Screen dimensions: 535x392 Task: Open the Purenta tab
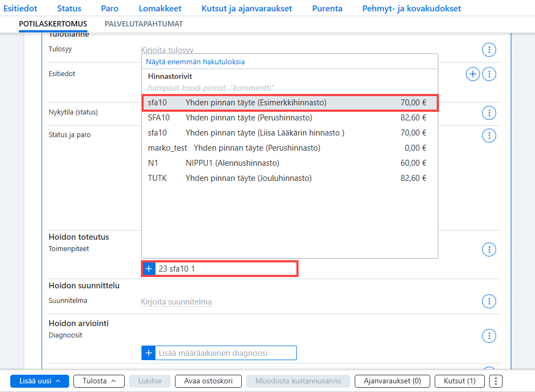click(x=327, y=9)
